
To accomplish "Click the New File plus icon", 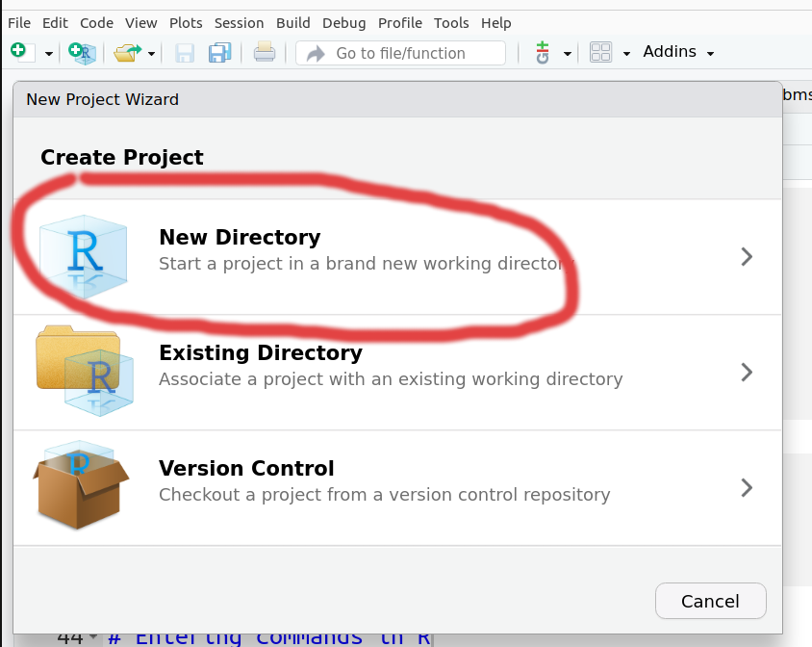I will (x=19, y=53).
